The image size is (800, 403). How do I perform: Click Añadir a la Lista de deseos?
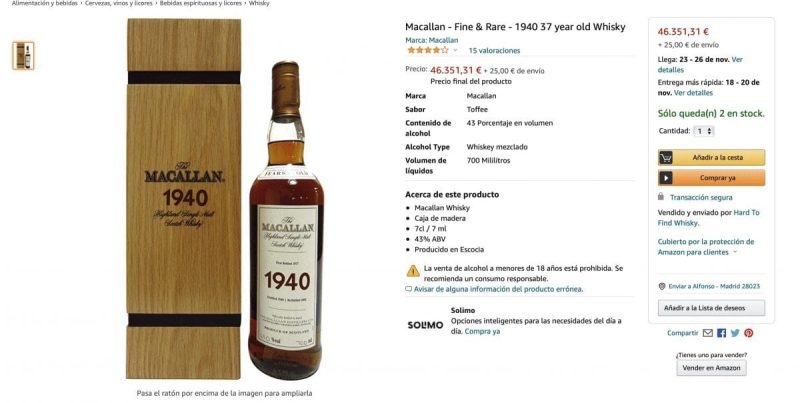coord(711,308)
